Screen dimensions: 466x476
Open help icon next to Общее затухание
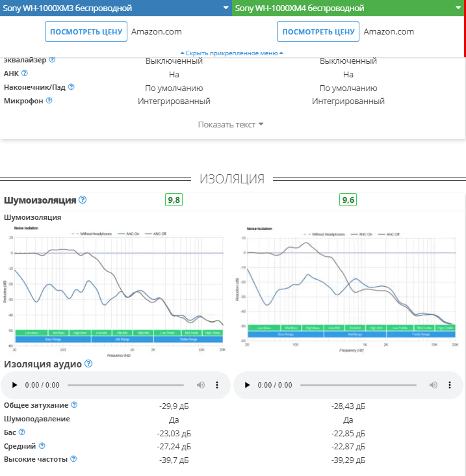pyautogui.click(x=74, y=405)
